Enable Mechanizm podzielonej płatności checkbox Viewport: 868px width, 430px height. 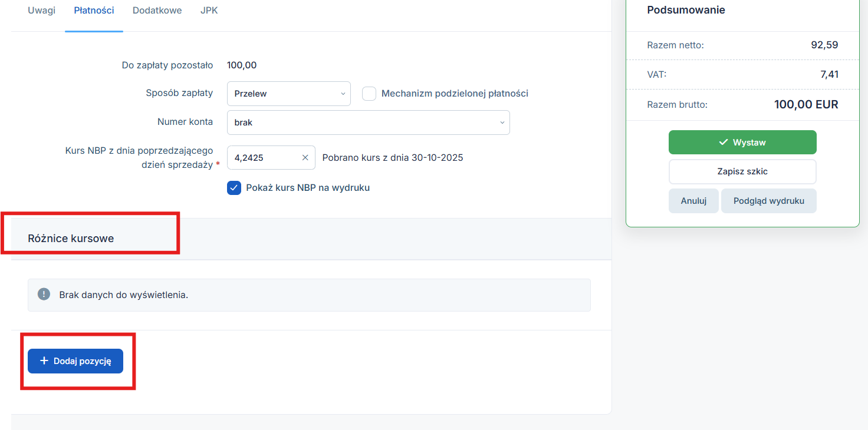[x=369, y=94]
